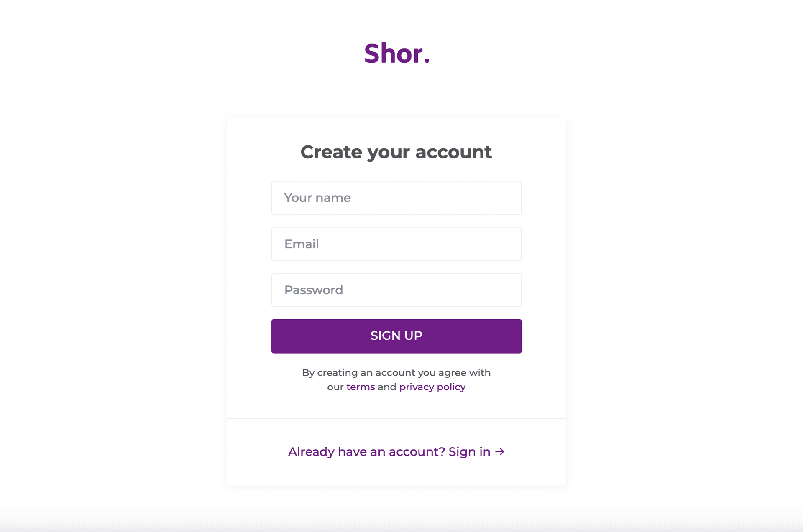Focus the Your name input field
Screen dimensions: 803x532
pos(396,198)
